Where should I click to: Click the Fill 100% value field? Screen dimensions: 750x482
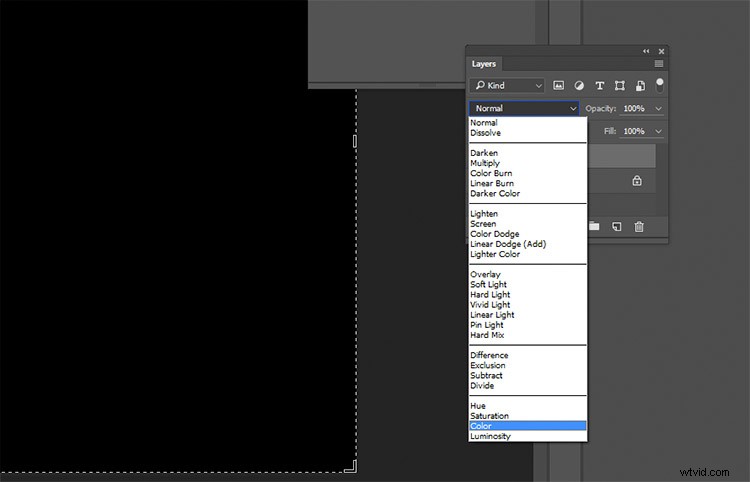[634, 131]
